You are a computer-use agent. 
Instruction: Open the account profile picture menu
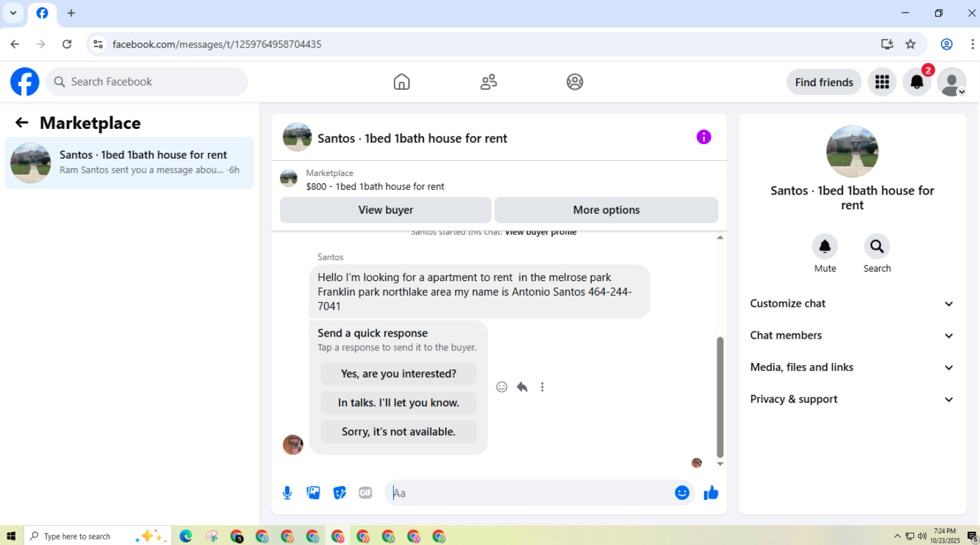tap(952, 82)
